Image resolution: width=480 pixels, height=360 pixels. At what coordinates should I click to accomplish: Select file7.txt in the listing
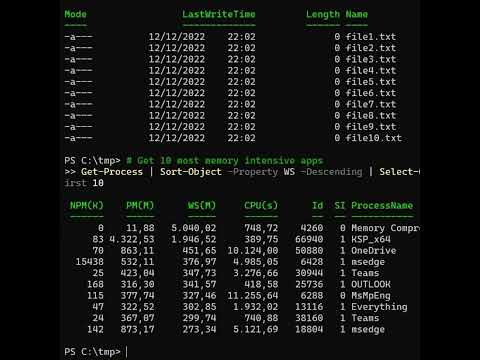(x=371, y=104)
